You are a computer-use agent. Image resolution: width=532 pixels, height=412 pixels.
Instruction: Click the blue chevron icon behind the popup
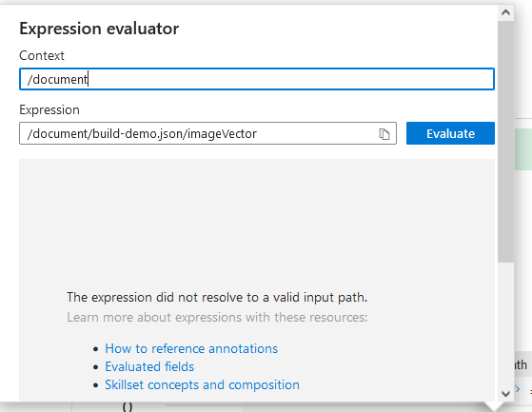coord(518,388)
